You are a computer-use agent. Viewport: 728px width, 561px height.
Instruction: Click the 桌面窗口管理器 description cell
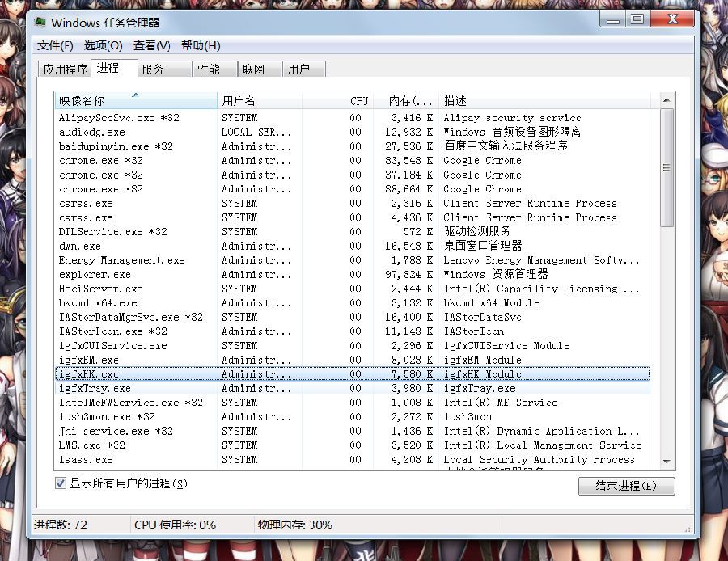coord(483,246)
